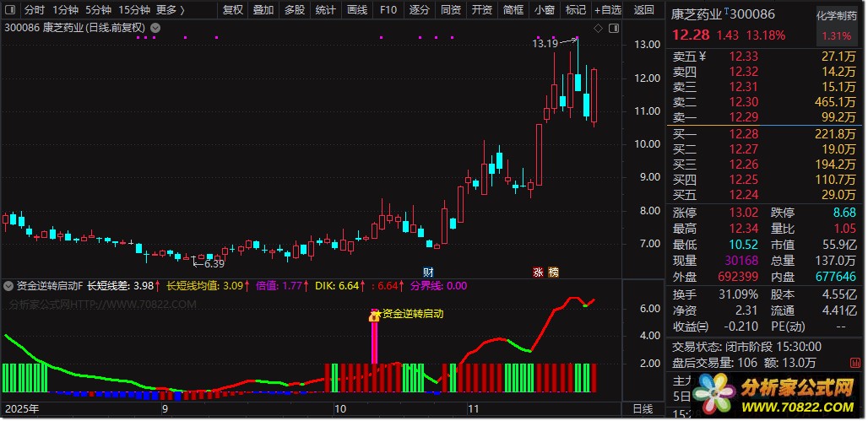
Task: Select the 1分钟 period tab
Action: click(65, 10)
